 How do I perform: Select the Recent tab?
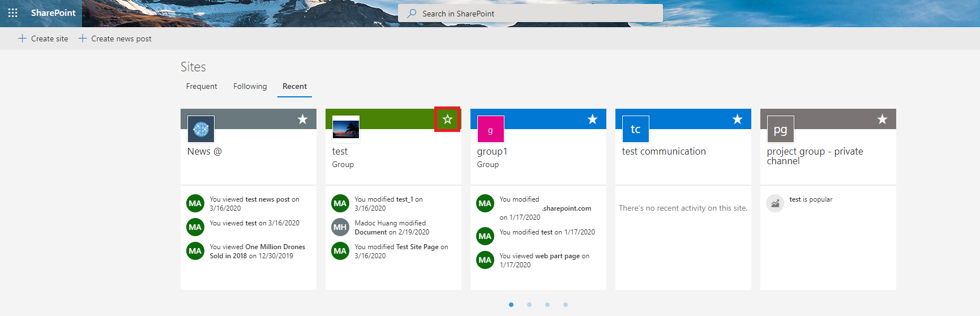294,86
